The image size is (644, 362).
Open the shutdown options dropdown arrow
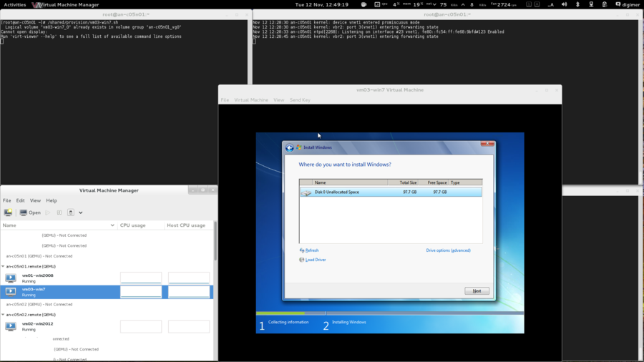(80, 212)
